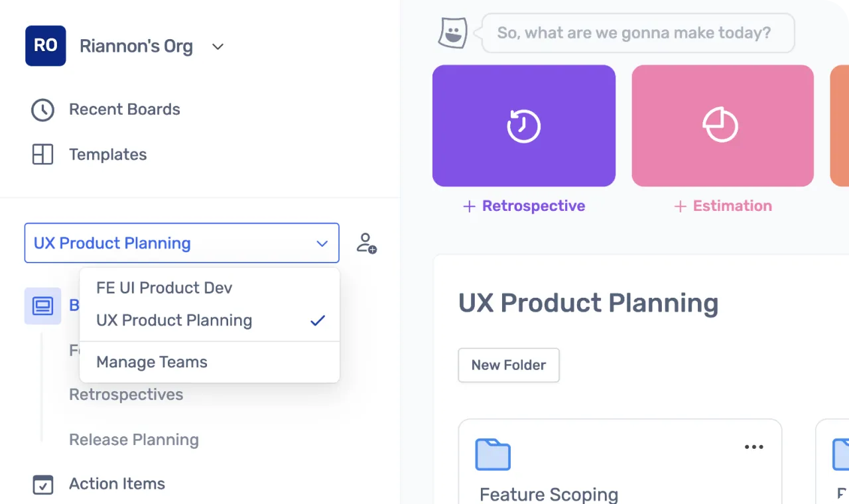
Task: Open Manage Teams from the team menu
Action: [x=151, y=362]
